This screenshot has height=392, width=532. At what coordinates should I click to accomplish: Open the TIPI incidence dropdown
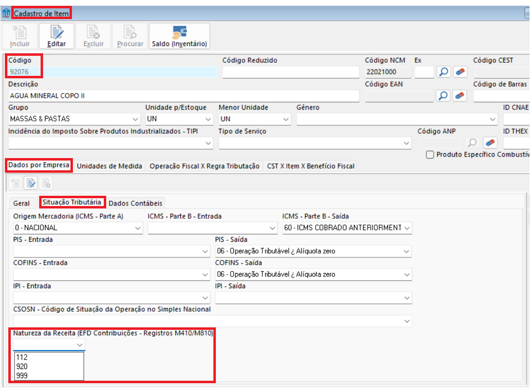pyautogui.click(x=208, y=143)
